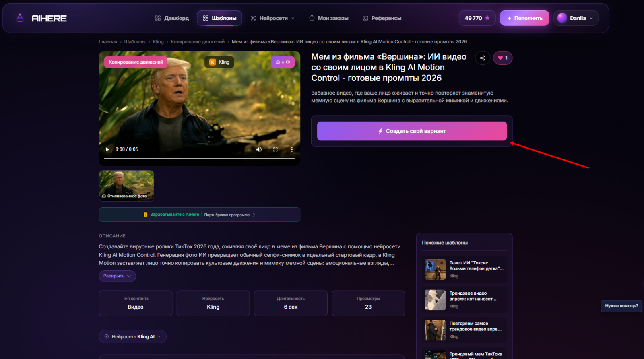Open the Kling breadcrumb link
This screenshot has height=359, width=644.
coord(158,42)
